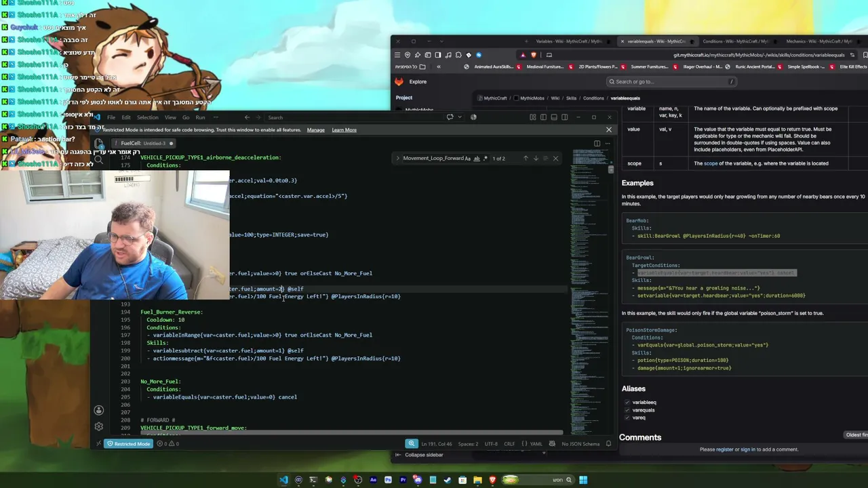Open the File menu in VS Code

[111, 117]
